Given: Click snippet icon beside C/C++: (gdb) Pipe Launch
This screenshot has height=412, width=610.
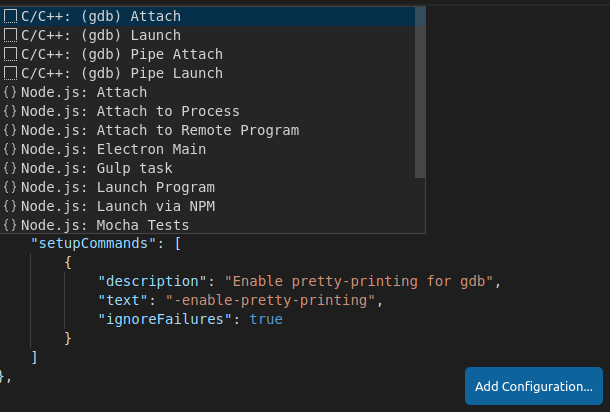Looking at the screenshot, I should tap(11, 74).
